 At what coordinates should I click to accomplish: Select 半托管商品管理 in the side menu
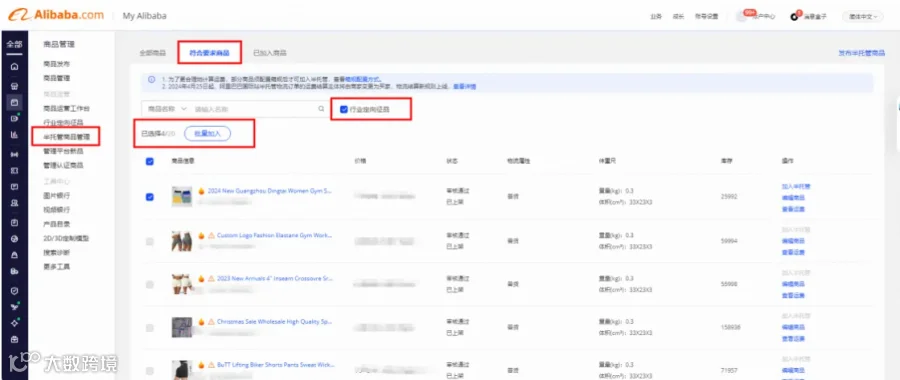(67, 137)
